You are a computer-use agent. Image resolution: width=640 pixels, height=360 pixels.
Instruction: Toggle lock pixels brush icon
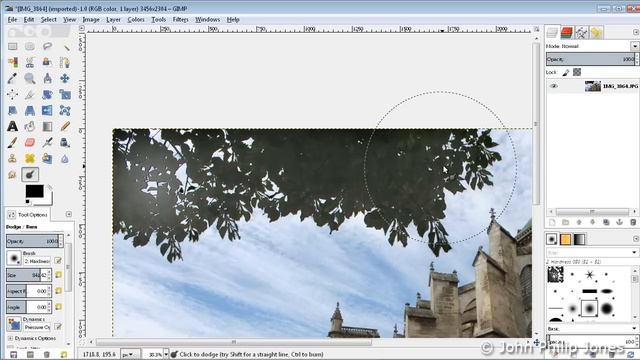566,72
